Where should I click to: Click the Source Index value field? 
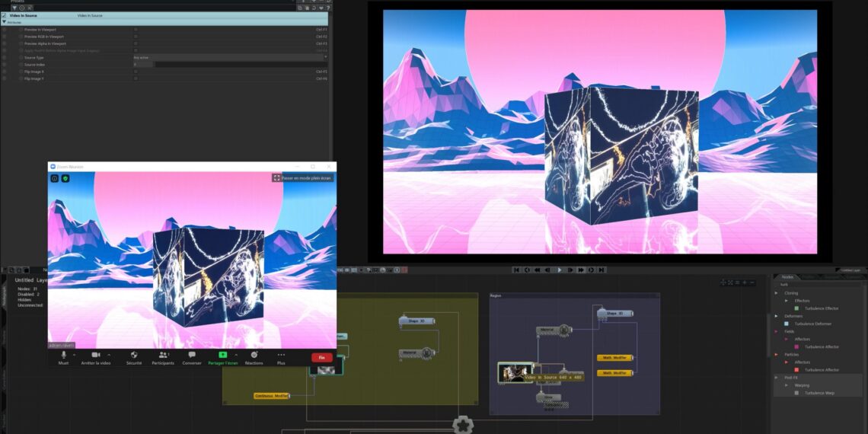(x=143, y=65)
